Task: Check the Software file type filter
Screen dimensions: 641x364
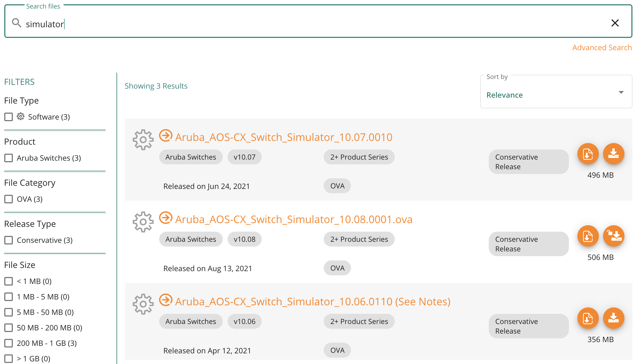Action: tap(8, 117)
